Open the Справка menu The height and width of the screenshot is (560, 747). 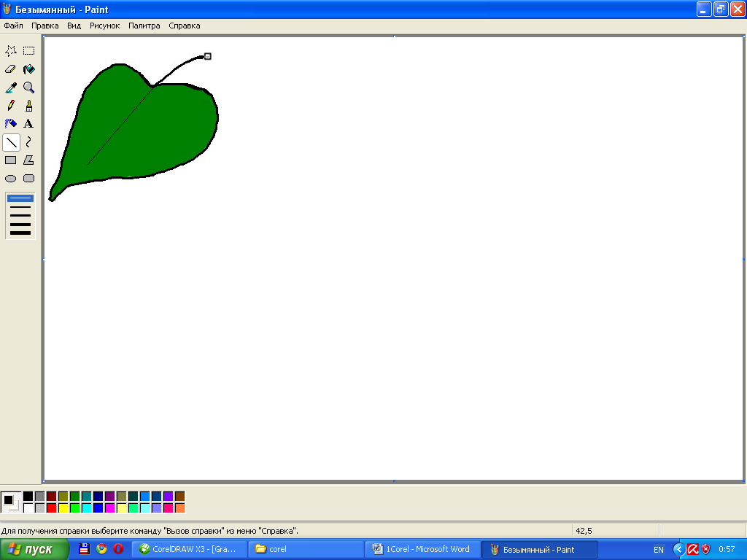pyautogui.click(x=185, y=26)
